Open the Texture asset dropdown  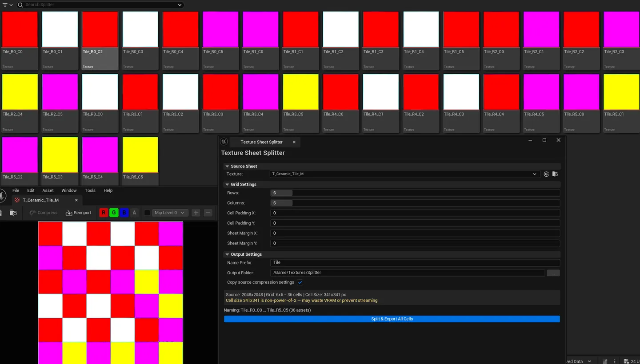click(x=405, y=174)
